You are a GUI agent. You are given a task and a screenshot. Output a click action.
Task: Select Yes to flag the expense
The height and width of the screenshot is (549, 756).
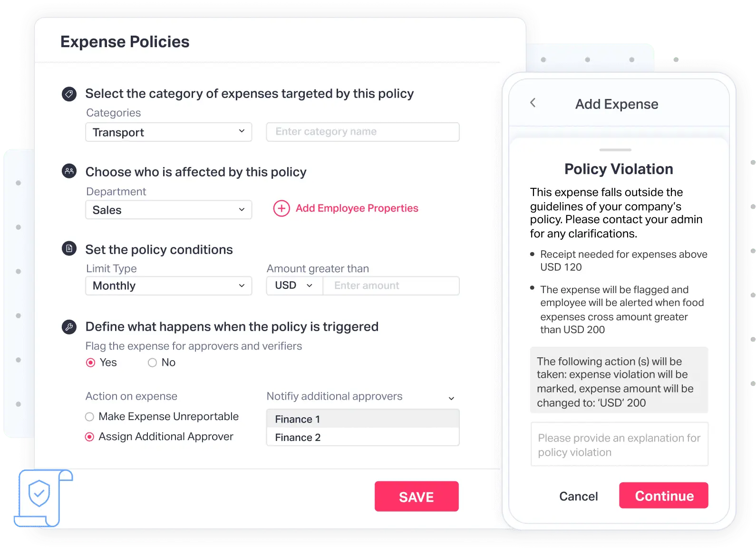[x=91, y=363]
